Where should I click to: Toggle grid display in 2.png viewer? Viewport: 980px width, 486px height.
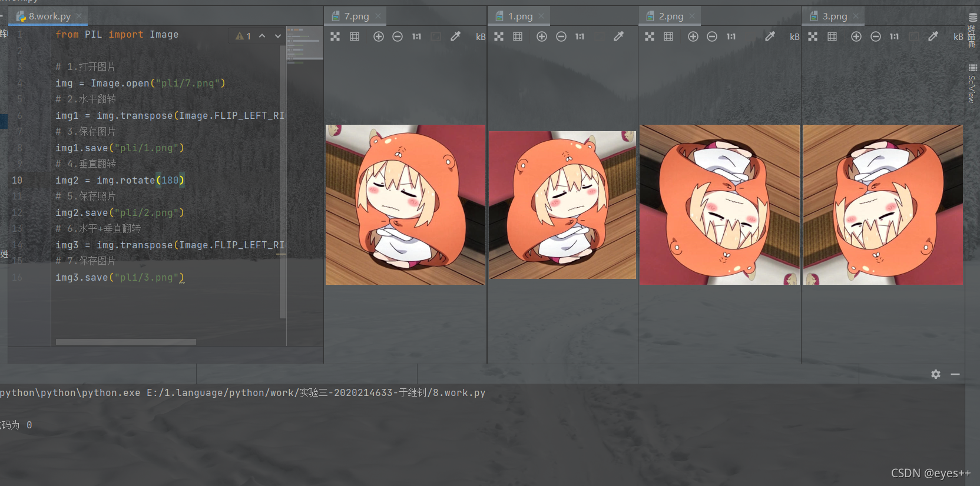(668, 36)
